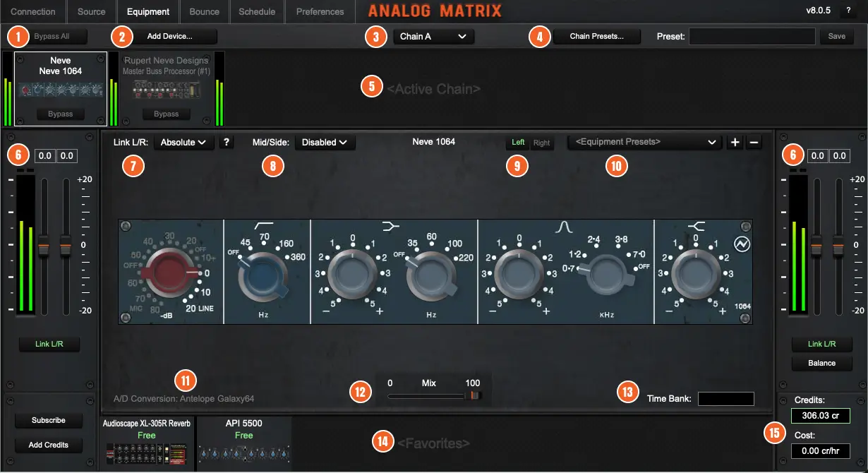
Task: Toggle Bypass on Master Buss Processor
Action: [167, 114]
